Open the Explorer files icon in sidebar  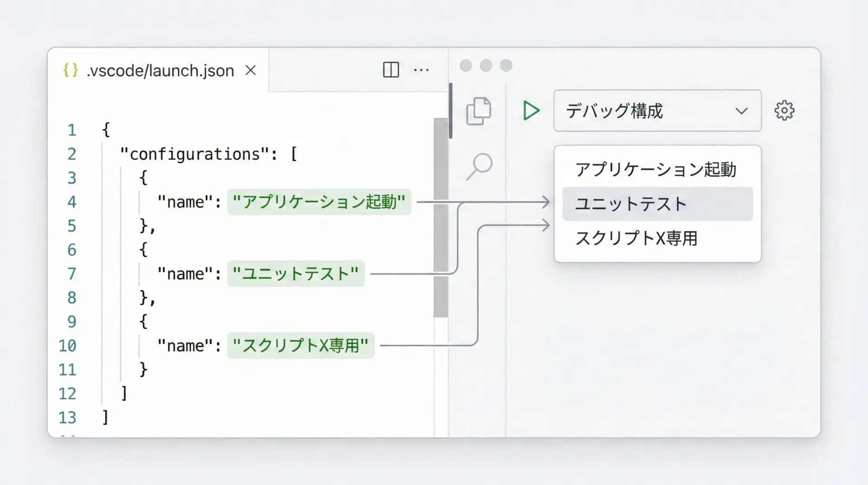click(478, 111)
